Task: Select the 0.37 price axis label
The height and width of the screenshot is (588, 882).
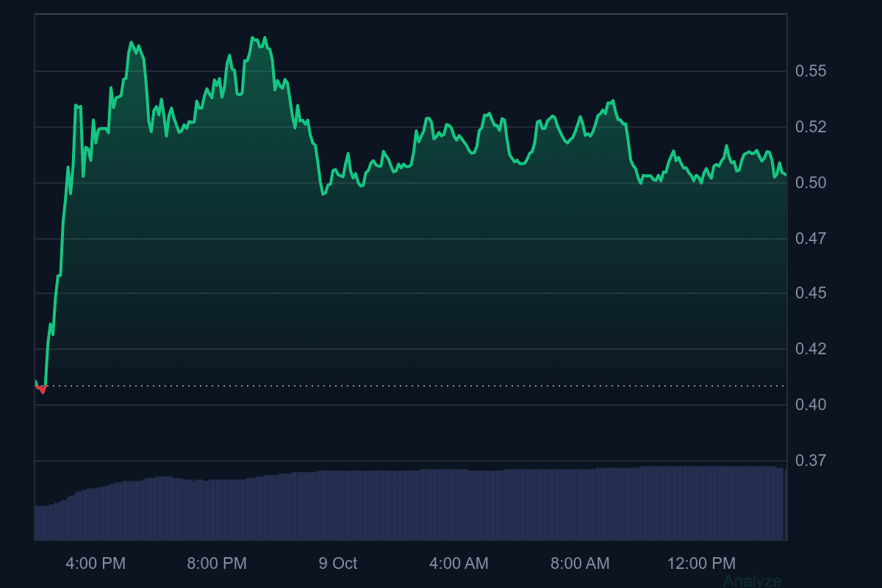Action: [x=811, y=461]
